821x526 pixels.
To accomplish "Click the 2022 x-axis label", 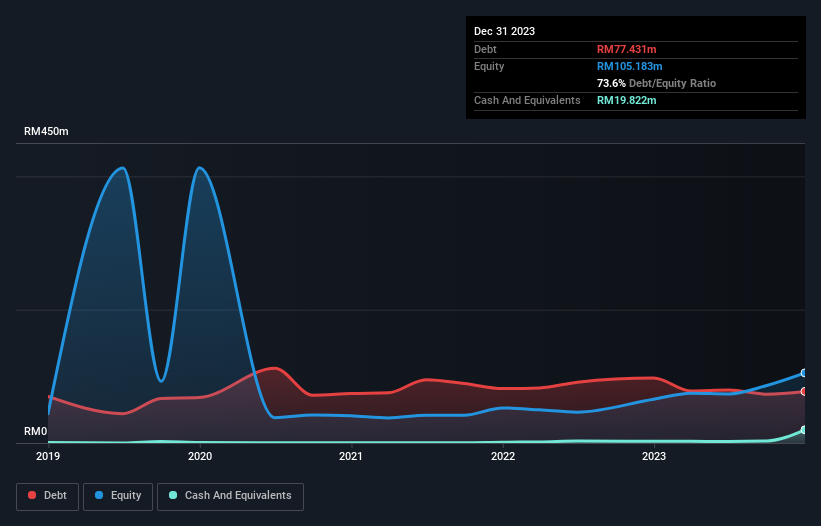I will 503,456.
